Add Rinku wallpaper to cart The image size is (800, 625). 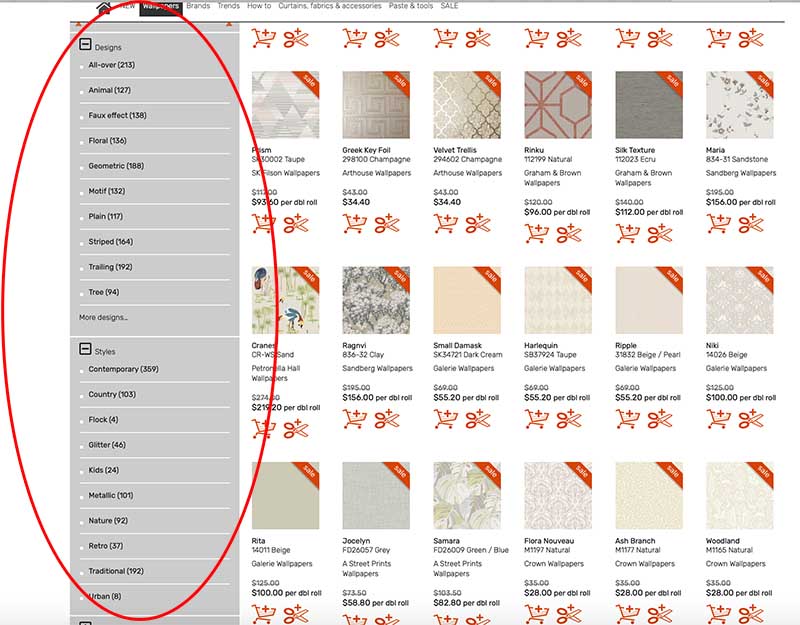[536, 234]
